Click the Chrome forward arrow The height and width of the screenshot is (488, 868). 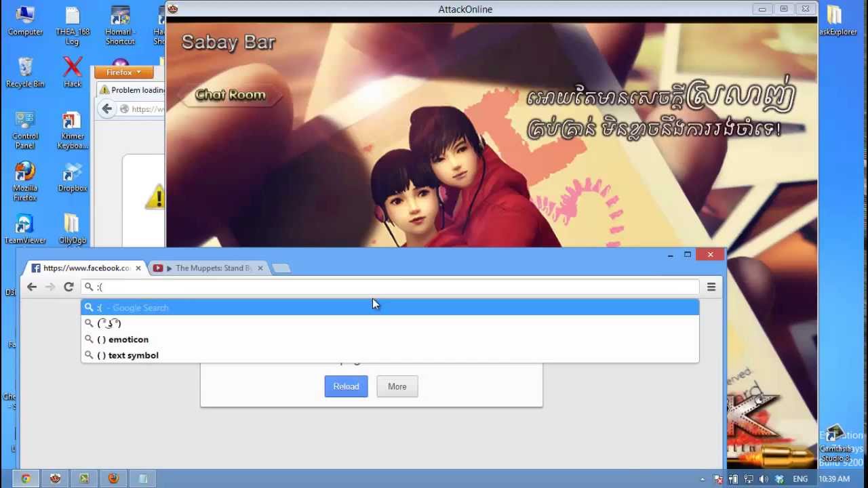(x=50, y=287)
